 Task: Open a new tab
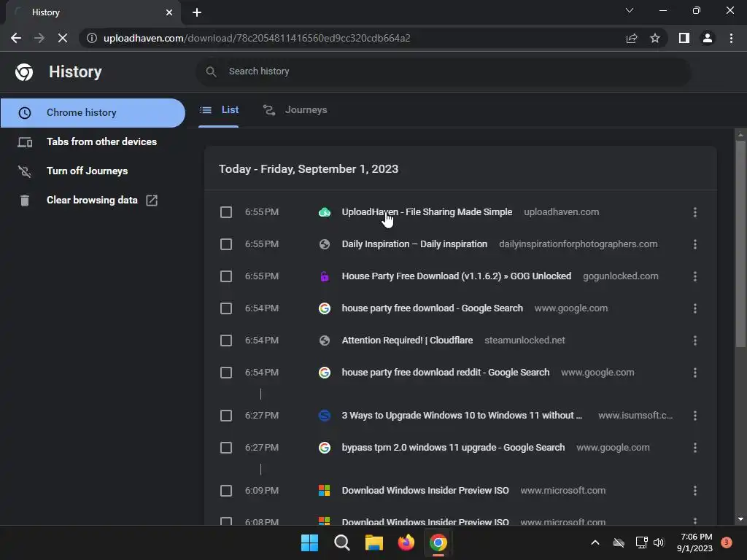[197, 12]
